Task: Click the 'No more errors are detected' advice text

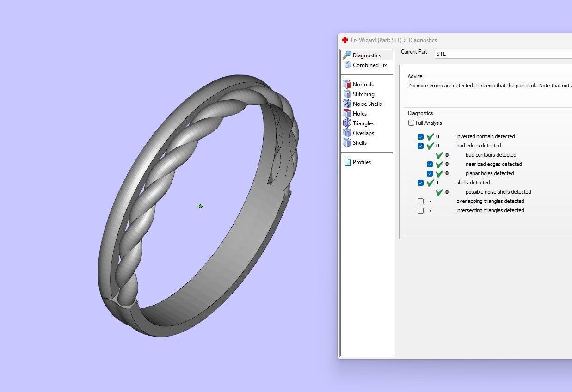Action: (491, 86)
